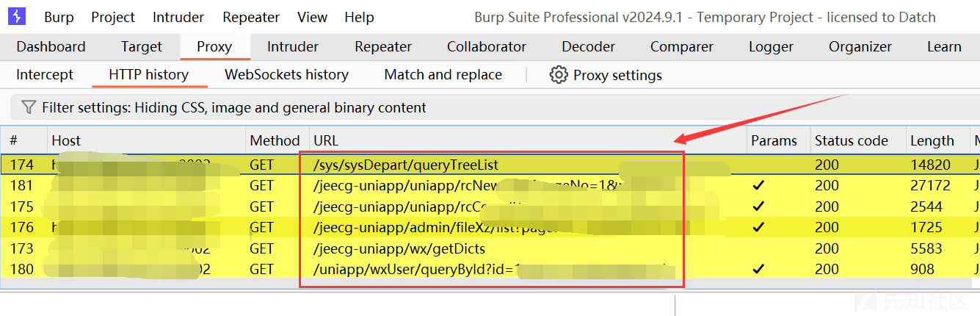Open the Intruder menu in menu bar
Viewport: 980px width, 316px height.
pyautogui.click(x=178, y=17)
